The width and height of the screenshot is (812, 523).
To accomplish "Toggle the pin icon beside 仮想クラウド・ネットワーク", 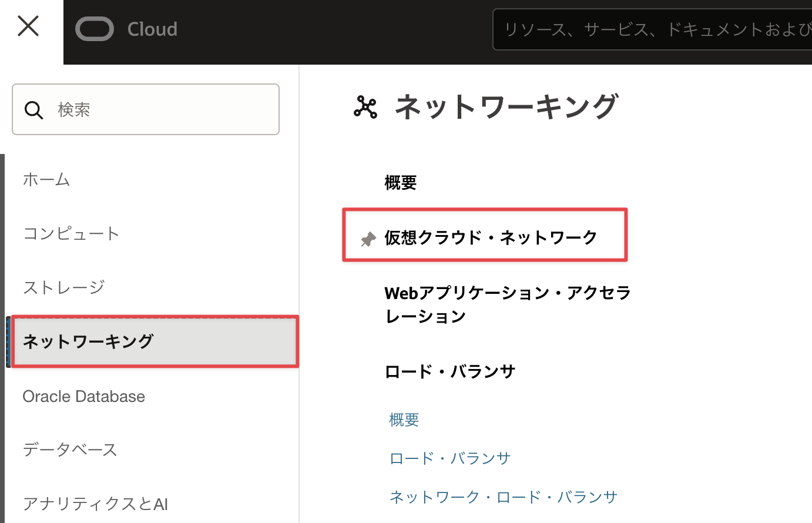I will (x=368, y=239).
